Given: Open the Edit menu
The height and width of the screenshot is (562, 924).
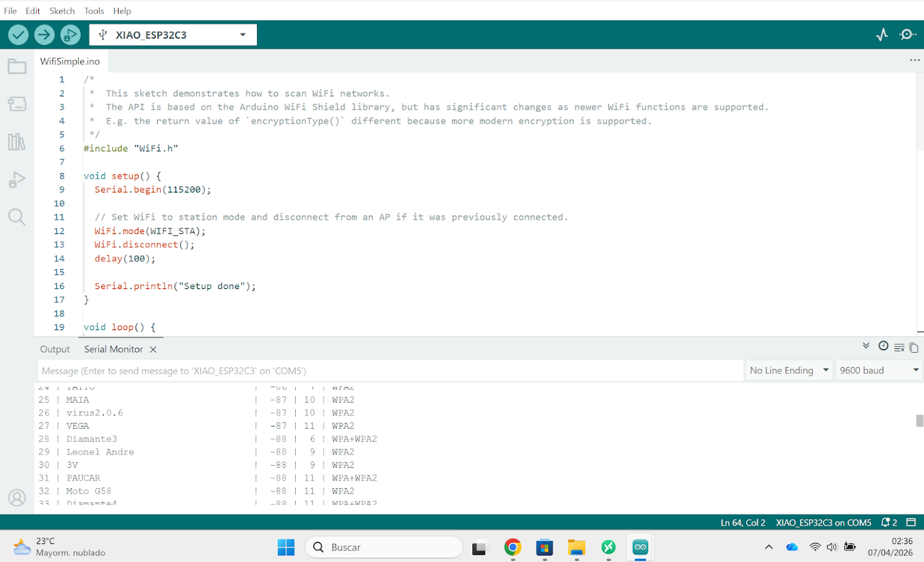Looking at the screenshot, I should tap(33, 11).
